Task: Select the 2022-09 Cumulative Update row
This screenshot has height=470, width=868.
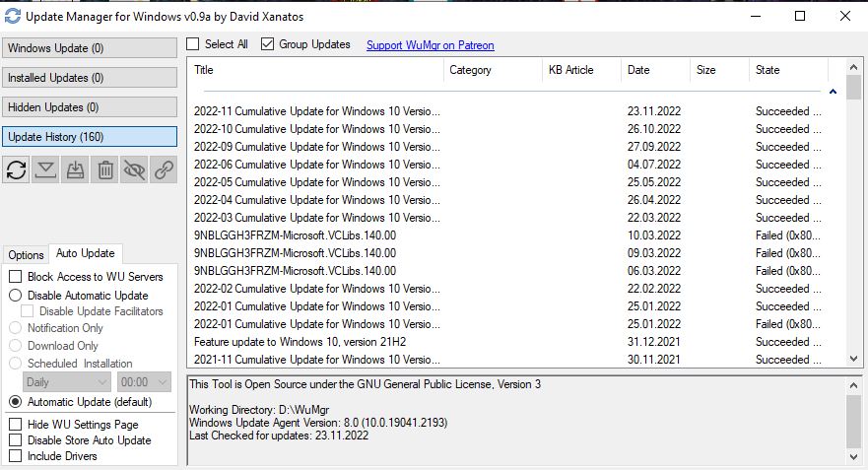Action: coord(507,147)
